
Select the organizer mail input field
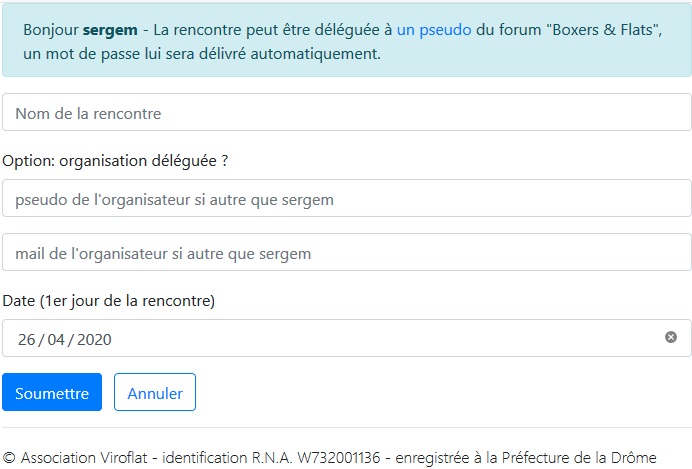pos(346,253)
